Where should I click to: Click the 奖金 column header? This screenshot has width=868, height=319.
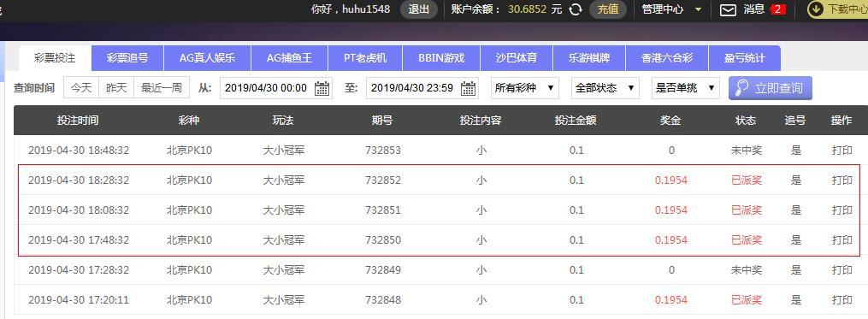tap(670, 121)
